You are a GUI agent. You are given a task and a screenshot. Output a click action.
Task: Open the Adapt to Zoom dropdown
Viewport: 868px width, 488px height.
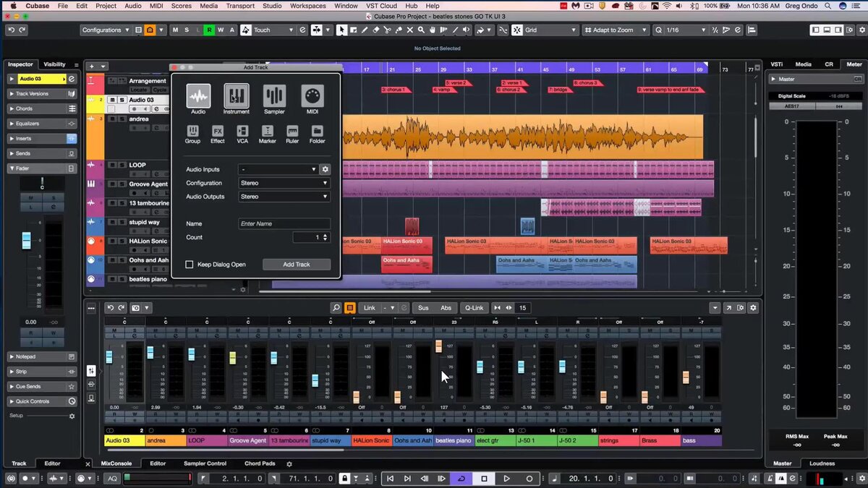tap(615, 30)
